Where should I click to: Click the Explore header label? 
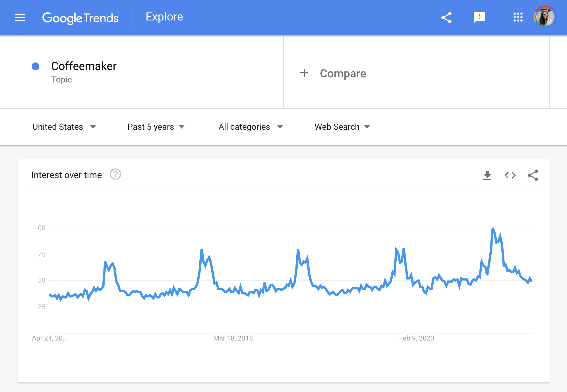click(x=164, y=17)
